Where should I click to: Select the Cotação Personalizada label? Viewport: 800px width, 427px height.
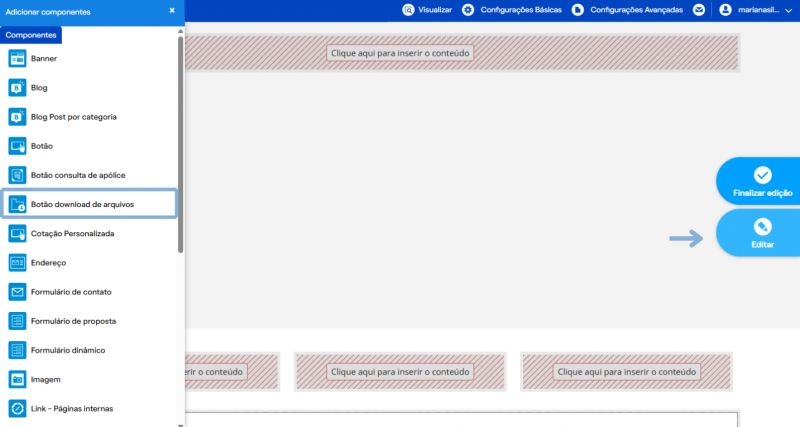point(72,234)
